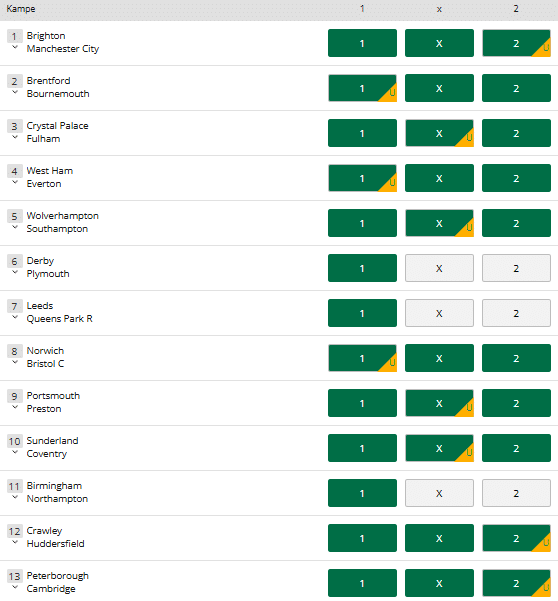Image resolution: width=558 pixels, height=601 pixels.
Task: Click the U badge on Peterborough's 2 button
Action: point(545,588)
